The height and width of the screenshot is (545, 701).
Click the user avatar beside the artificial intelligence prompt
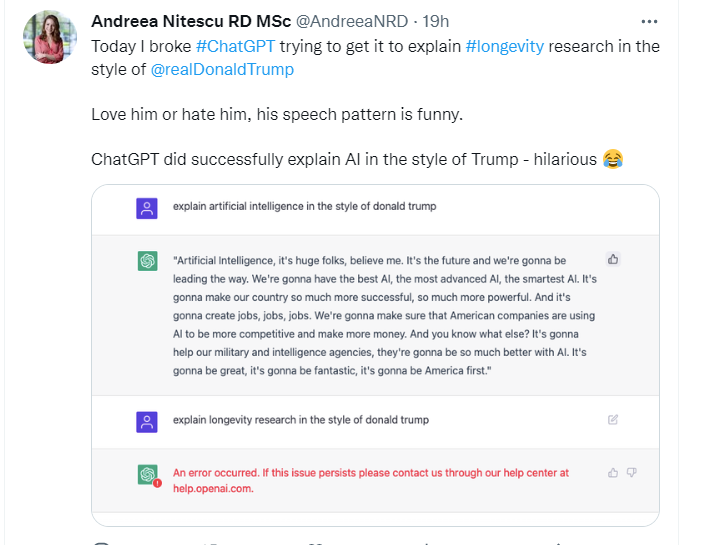[147, 208]
